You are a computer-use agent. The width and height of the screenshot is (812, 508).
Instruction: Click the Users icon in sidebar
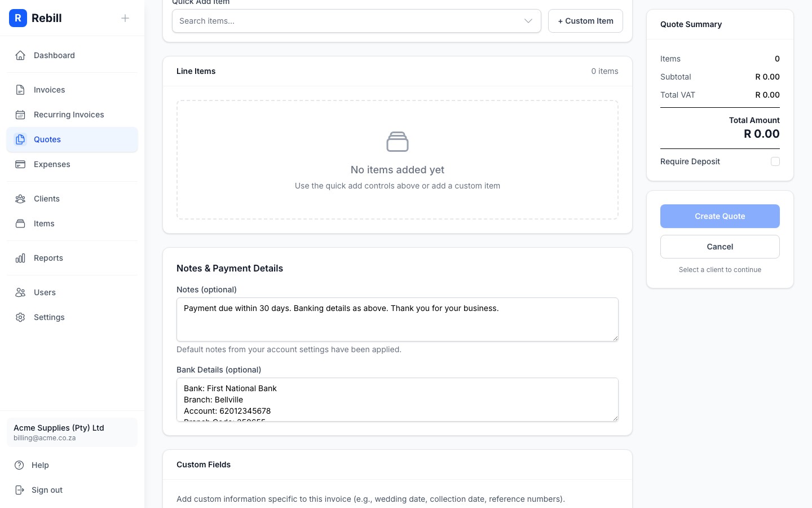coord(20,292)
